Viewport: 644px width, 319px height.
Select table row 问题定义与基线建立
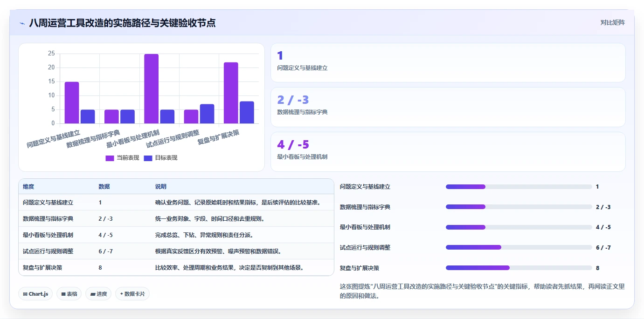pos(176,203)
